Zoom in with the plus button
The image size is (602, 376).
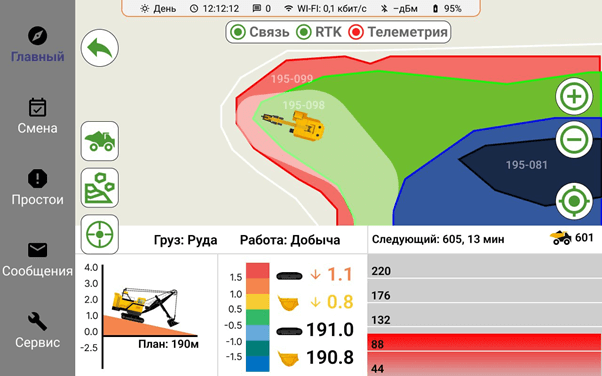coord(574,96)
